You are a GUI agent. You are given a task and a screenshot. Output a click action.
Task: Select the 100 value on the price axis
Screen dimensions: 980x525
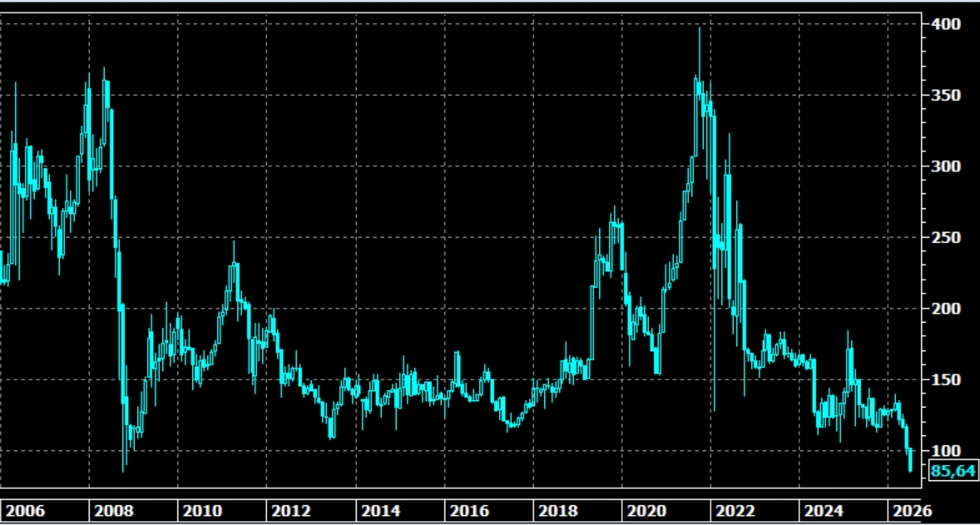(x=943, y=451)
